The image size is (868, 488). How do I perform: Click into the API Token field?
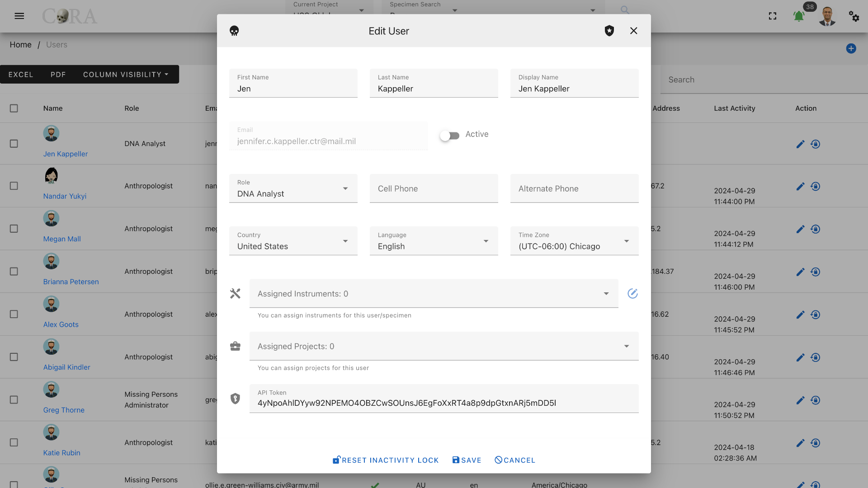point(444,399)
